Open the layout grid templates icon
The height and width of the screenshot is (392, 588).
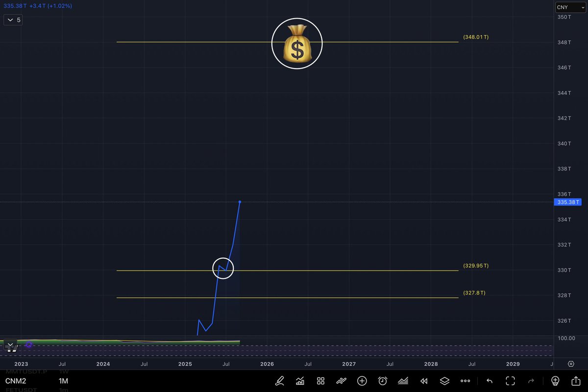(x=321, y=381)
